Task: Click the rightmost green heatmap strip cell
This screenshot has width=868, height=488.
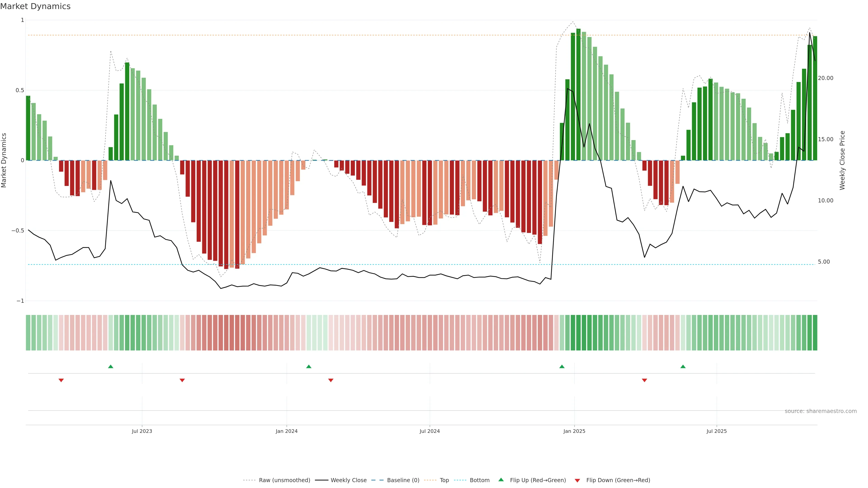Action: click(x=815, y=333)
